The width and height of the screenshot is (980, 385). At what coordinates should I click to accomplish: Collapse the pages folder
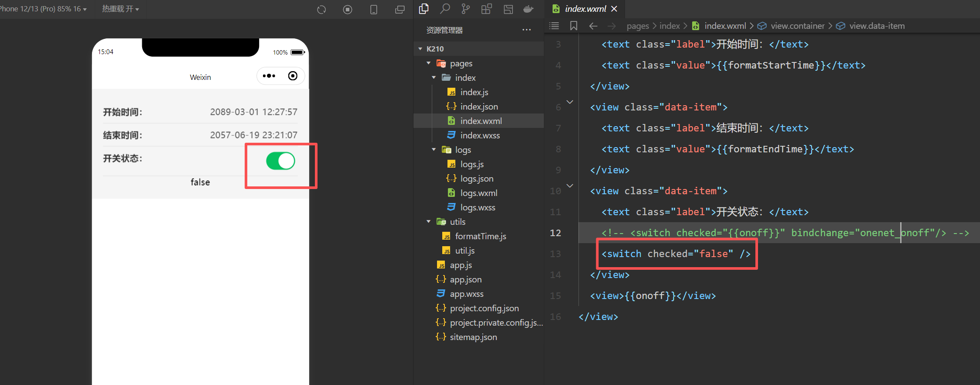[429, 63]
